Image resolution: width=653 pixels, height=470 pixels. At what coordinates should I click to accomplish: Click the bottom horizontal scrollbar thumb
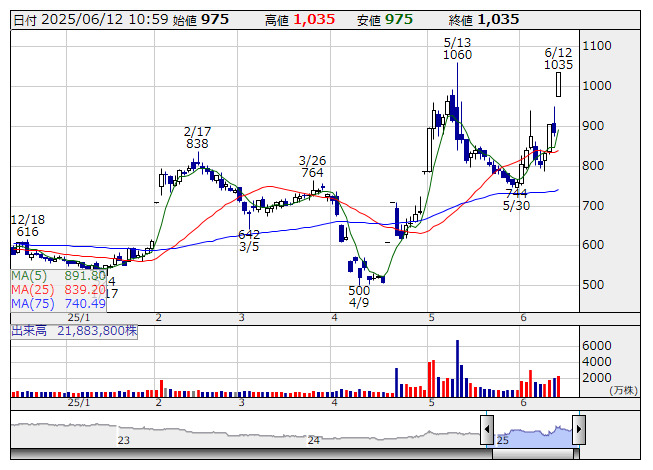pos(533,454)
